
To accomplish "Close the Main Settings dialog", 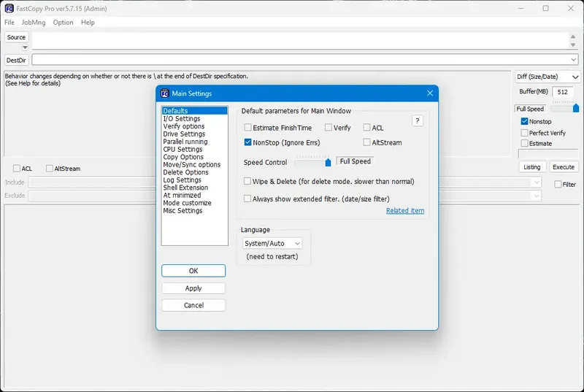I will 430,93.
